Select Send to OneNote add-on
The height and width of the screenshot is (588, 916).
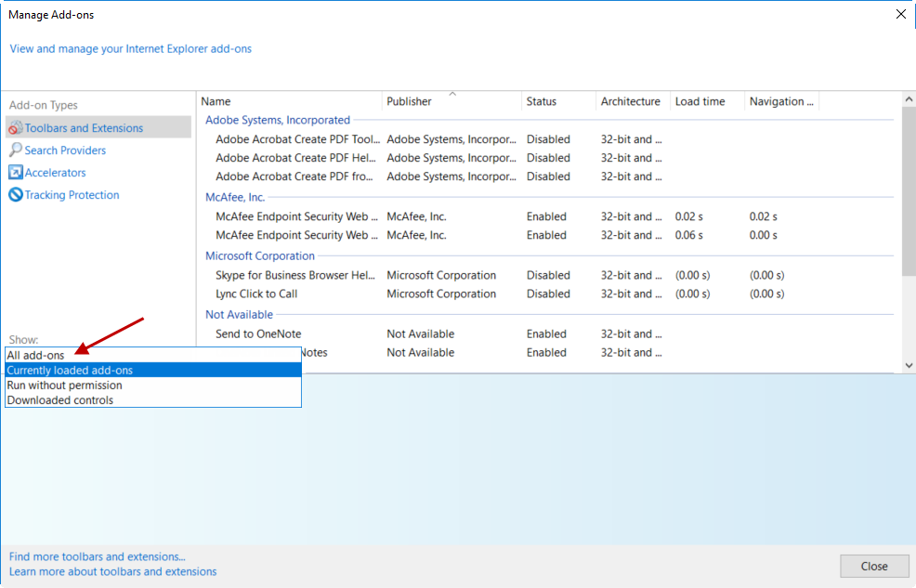pos(549,333)
